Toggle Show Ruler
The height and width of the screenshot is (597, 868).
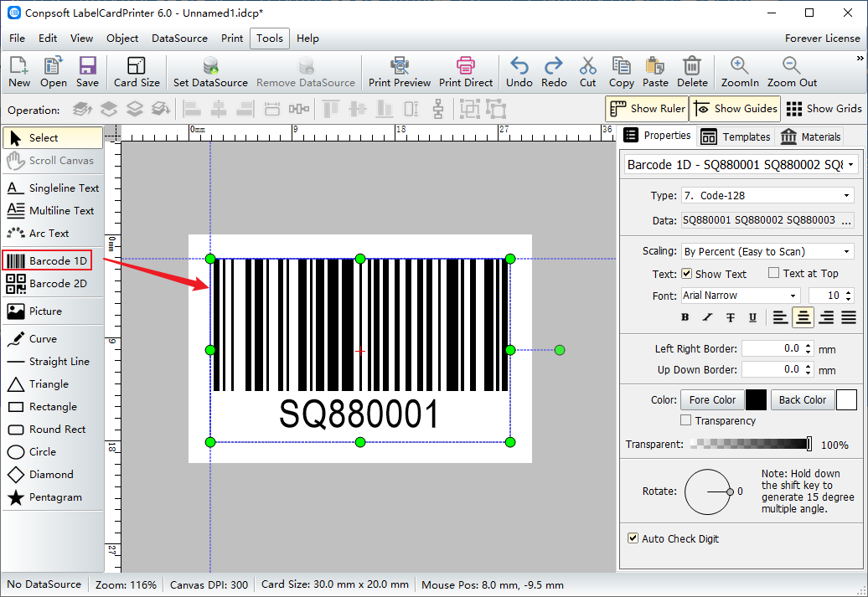pos(647,109)
